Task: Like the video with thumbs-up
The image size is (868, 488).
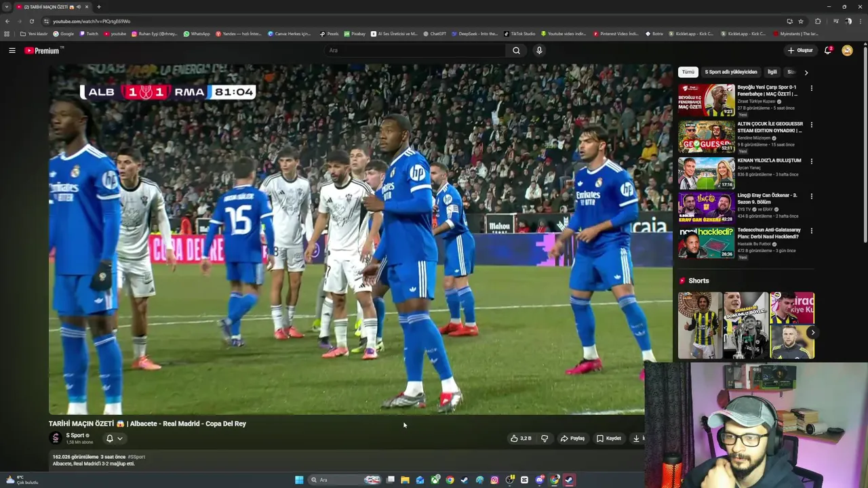Action: pyautogui.click(x=521, y=439)
